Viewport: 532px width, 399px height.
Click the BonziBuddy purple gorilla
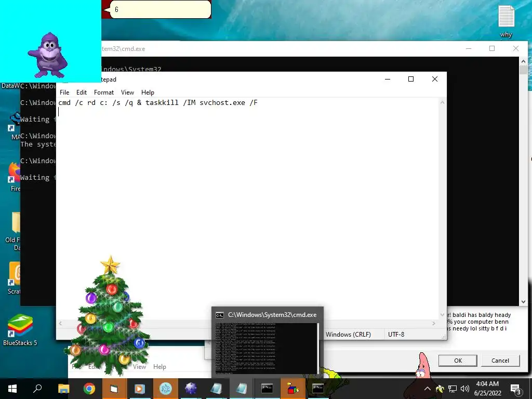(x=48, y=55)
